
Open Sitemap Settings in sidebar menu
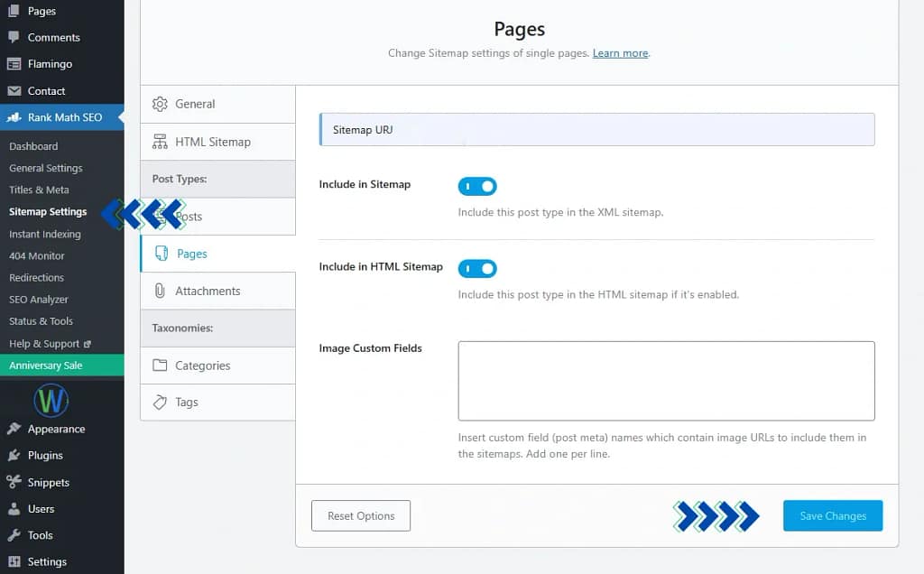[47, 211]
